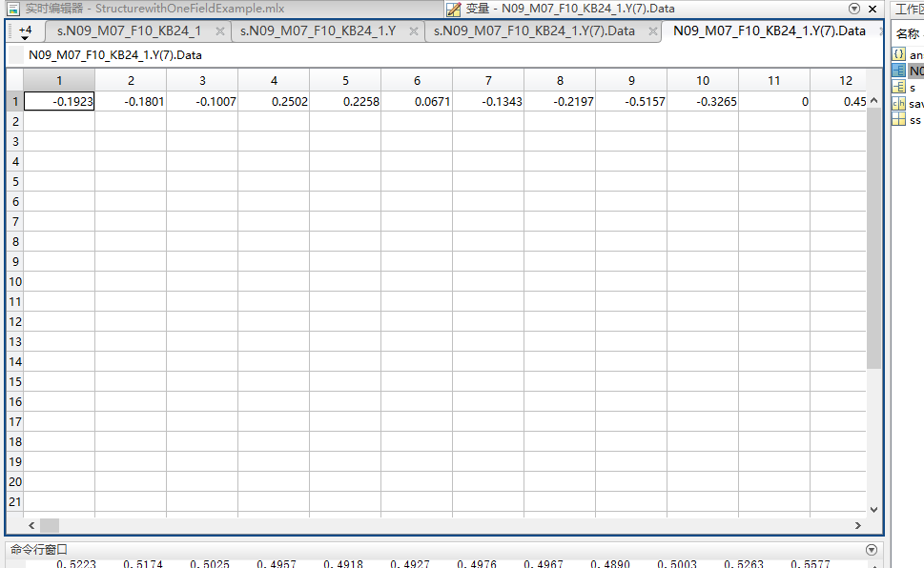Select the struct s workspace icon
The width and height of the screenshot is (924, 568).
(898, 88)
